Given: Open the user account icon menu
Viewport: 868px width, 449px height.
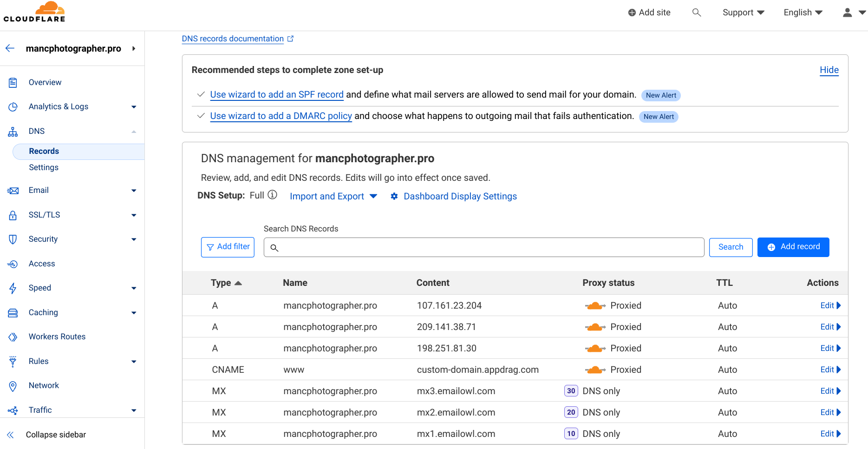Looking at the screenshot, I should tap(848, 13).
